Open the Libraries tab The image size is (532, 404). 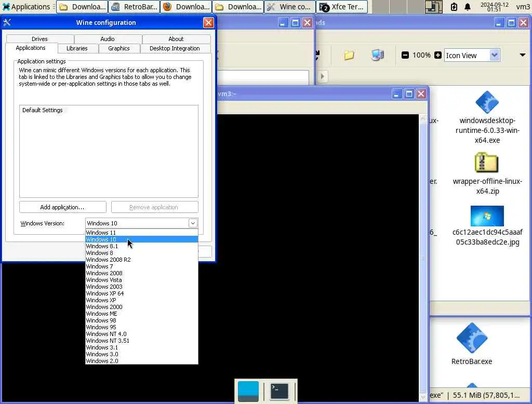[77, 48]
